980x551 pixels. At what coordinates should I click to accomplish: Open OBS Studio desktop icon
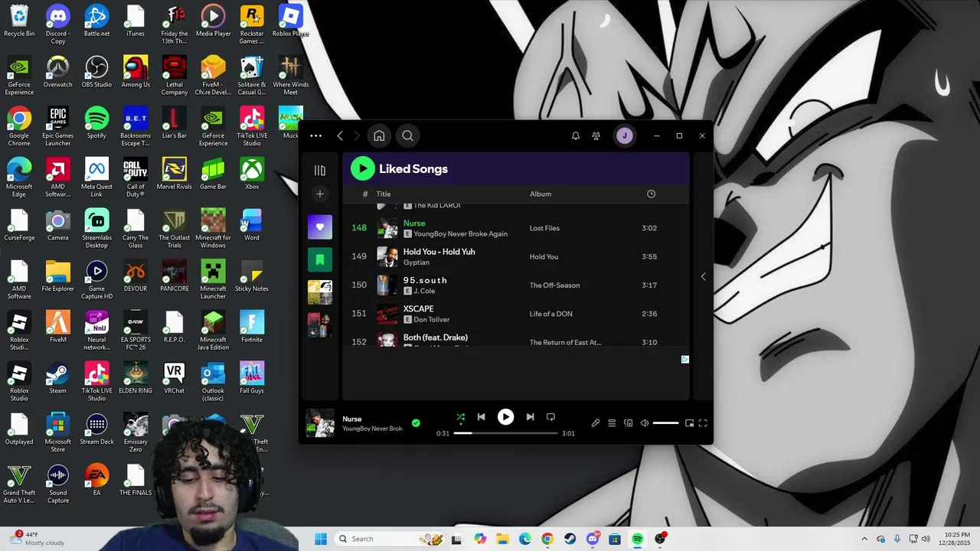pyautogui.click(x=96, y=73)
